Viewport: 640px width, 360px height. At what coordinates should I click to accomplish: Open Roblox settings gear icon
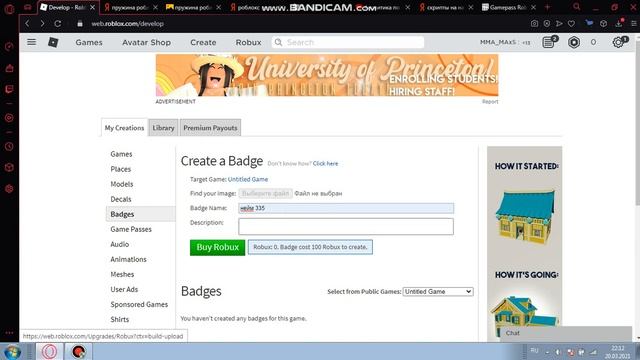(619, 42)
